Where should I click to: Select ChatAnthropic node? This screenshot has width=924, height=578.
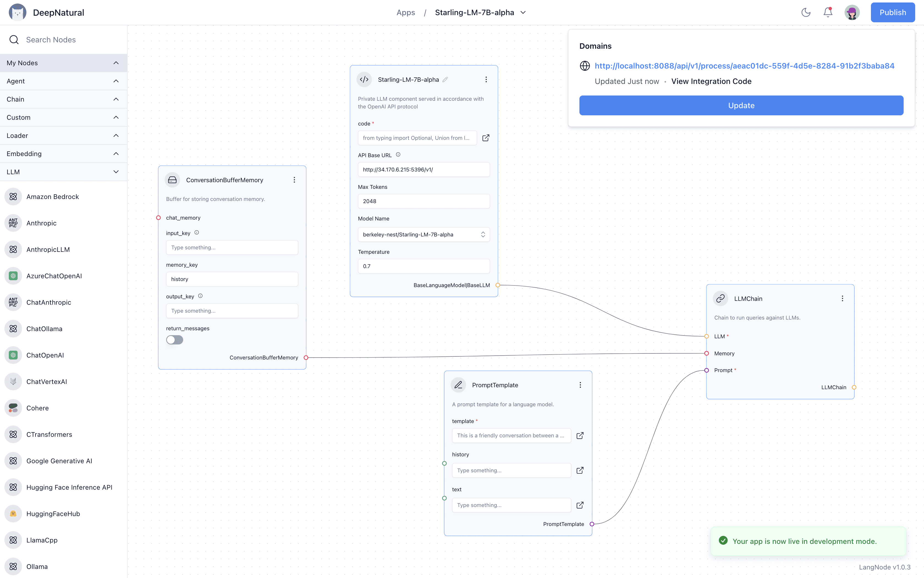pyautogui.click(x=63, y=302)
